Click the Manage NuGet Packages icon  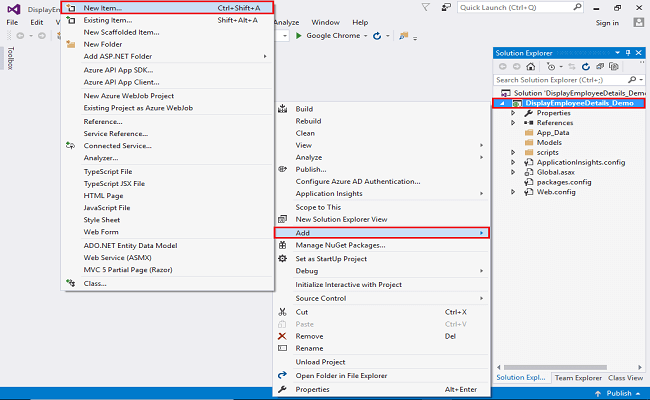coord(282,245)
